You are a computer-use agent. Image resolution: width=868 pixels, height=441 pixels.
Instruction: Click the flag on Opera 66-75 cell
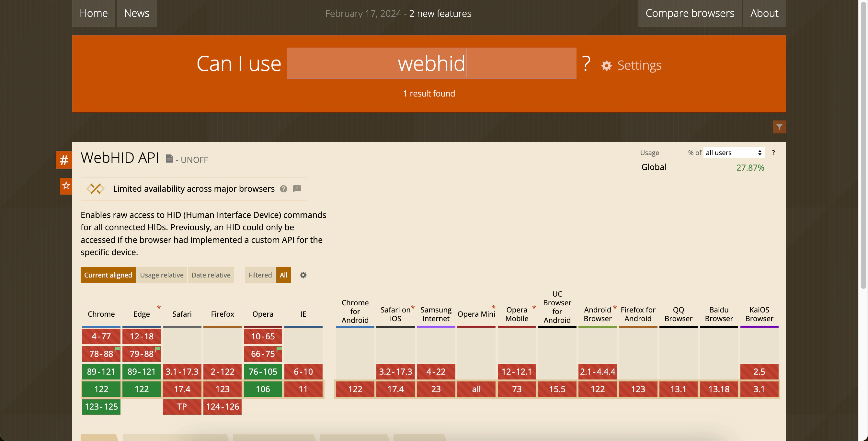click(279, 349)
